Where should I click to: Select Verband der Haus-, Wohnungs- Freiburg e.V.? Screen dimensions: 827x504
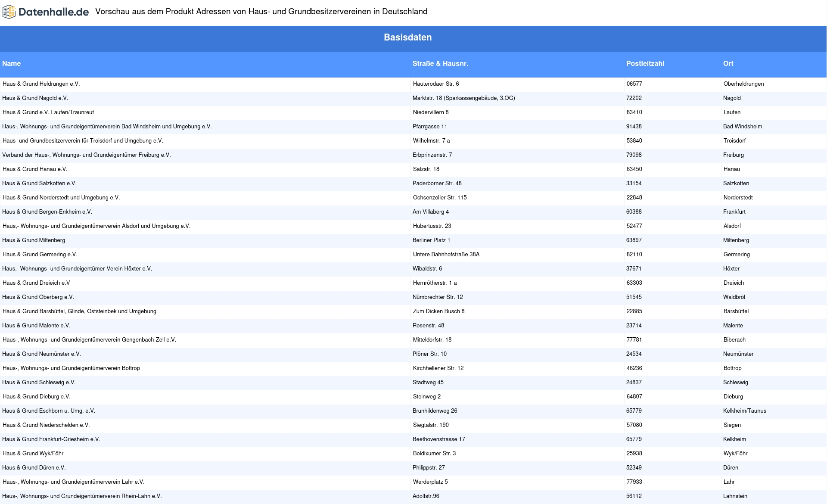coord(87,155)
